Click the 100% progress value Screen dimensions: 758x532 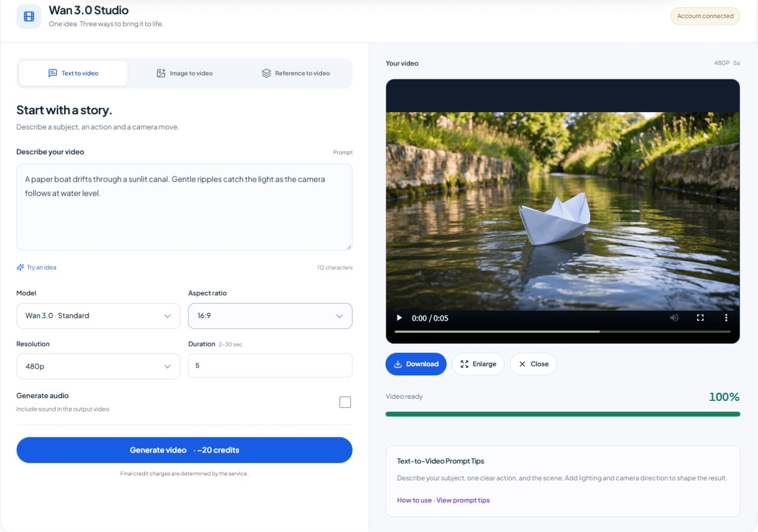[x=724, y=397]
